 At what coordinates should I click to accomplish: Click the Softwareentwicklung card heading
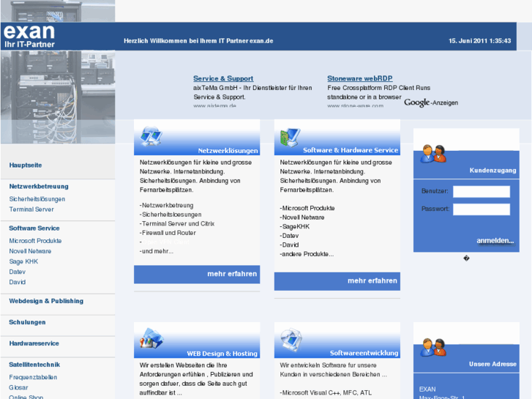364,353
